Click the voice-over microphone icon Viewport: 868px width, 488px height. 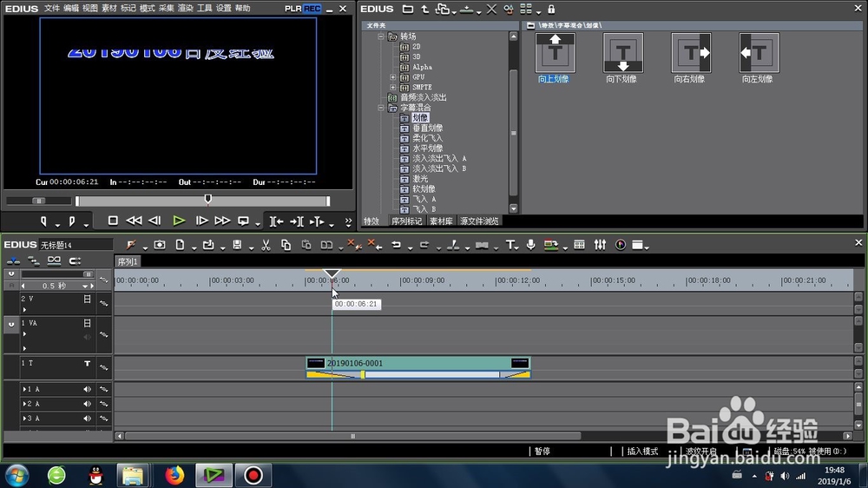[x=531, y=245]
